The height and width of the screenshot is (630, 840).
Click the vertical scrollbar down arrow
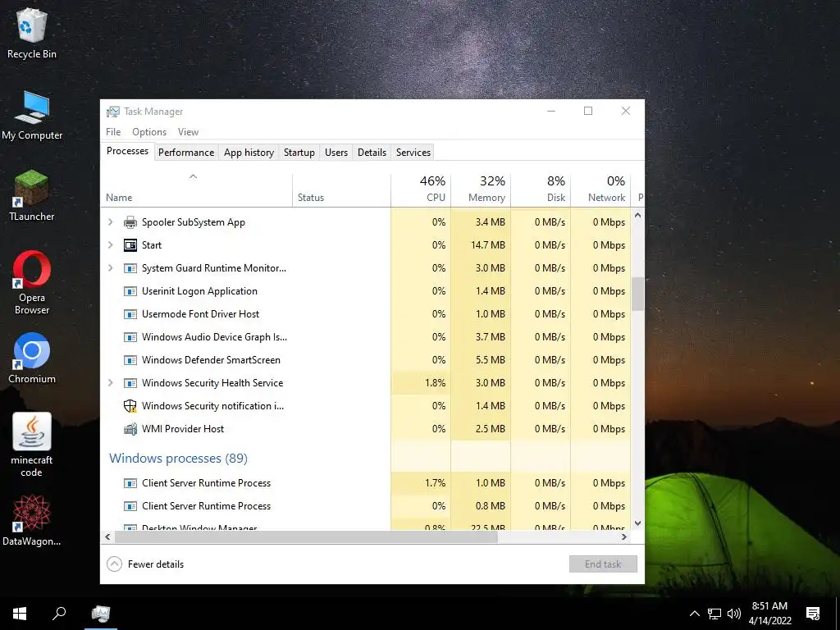point(637,523)
